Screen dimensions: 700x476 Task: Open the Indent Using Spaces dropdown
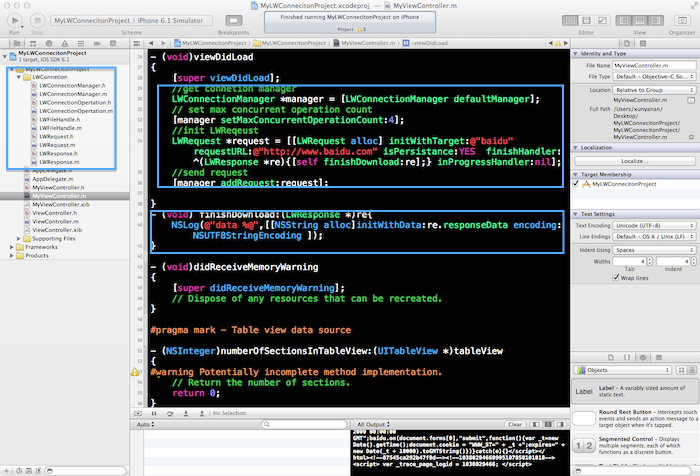pyautogui.click(x=654, y=250)
